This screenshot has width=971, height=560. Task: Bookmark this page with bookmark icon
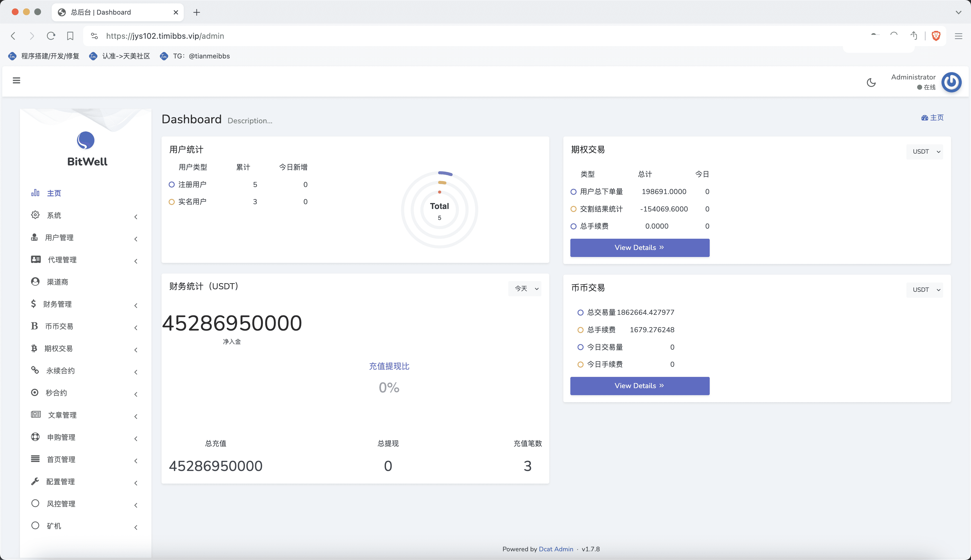70,36
